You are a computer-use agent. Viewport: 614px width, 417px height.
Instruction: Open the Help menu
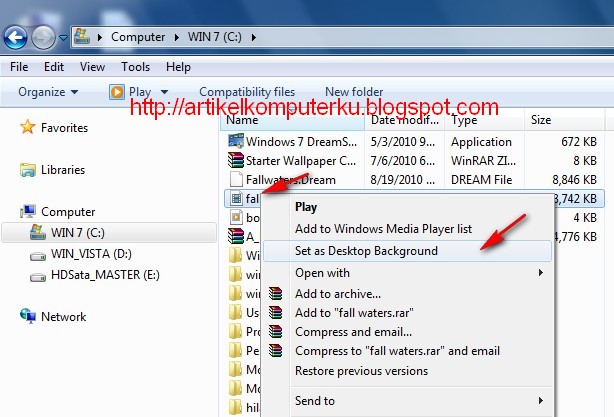178,67
